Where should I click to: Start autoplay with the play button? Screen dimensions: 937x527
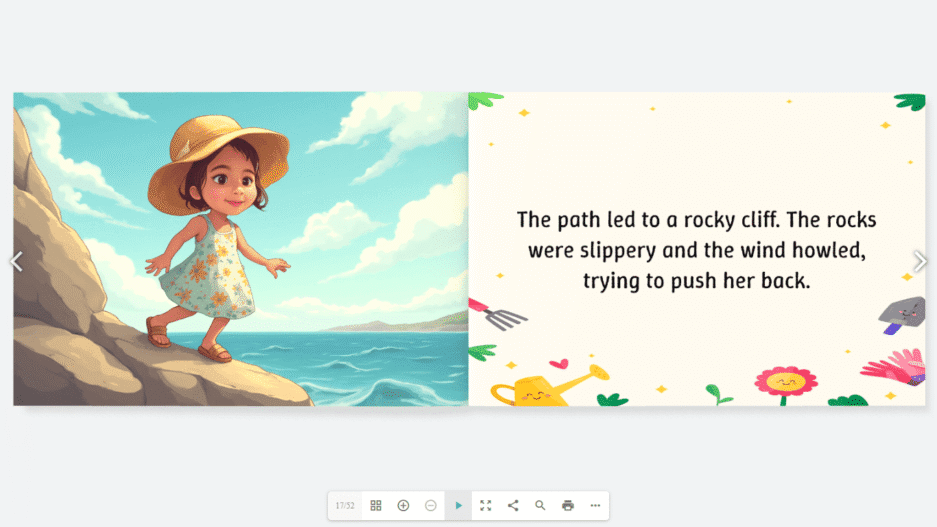[458, 505]
